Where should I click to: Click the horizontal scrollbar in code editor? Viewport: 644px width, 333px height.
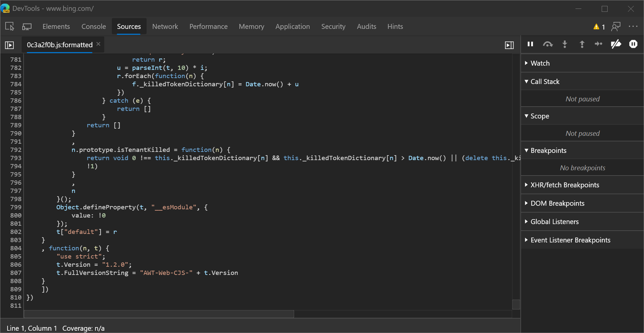point(159,314)
